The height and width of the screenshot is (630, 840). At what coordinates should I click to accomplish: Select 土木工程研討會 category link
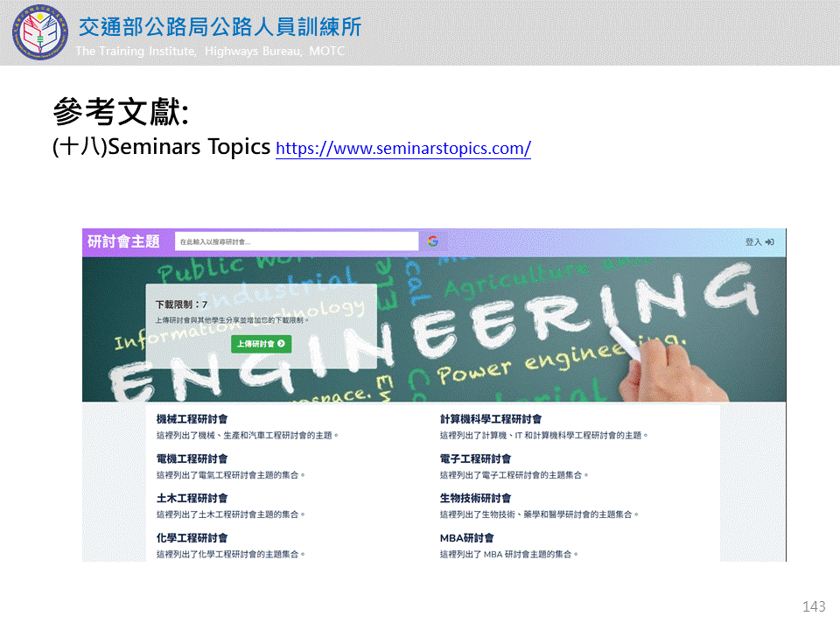pyautogui.click(x=192, y=498)
